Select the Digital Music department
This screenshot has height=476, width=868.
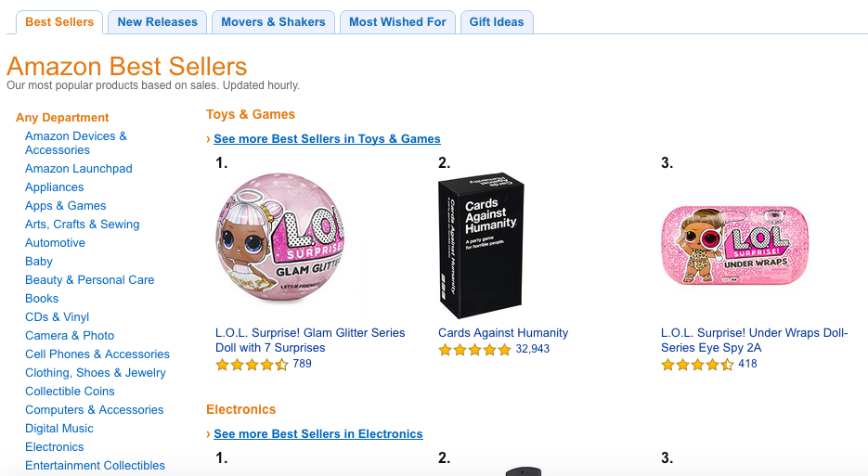(x=59, y=429)
